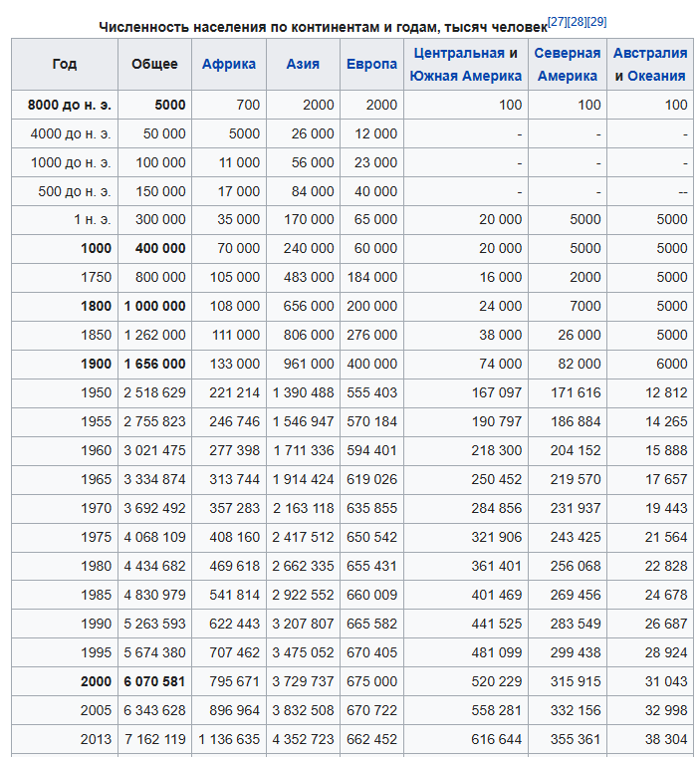The width and height of the screenshot is (700, 757).
Task: Select the Общее column header cell
Action: [x=154, y=64]
